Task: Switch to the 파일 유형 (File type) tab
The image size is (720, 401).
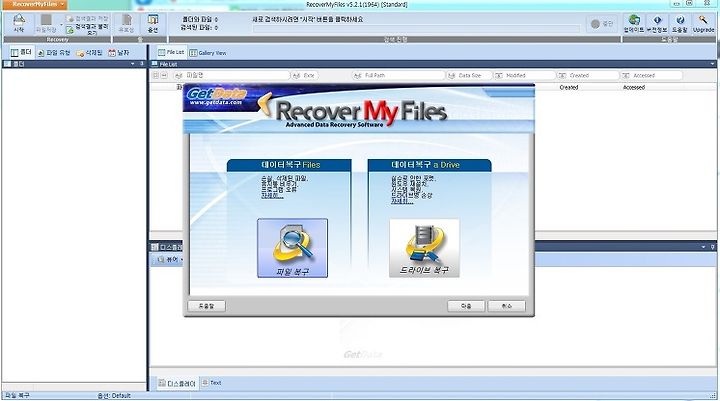Action: pyautogui.click(x=54, y=53)
